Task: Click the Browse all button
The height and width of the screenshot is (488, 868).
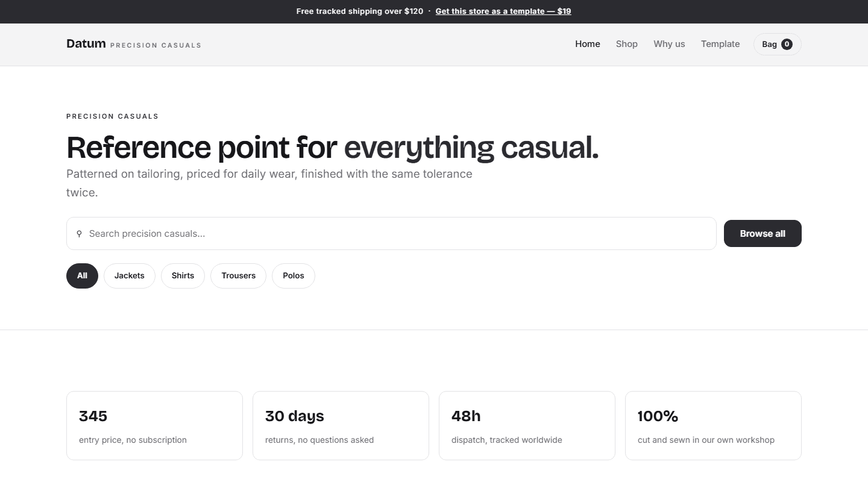Action: pyautogui.click(x=763, y=234)
